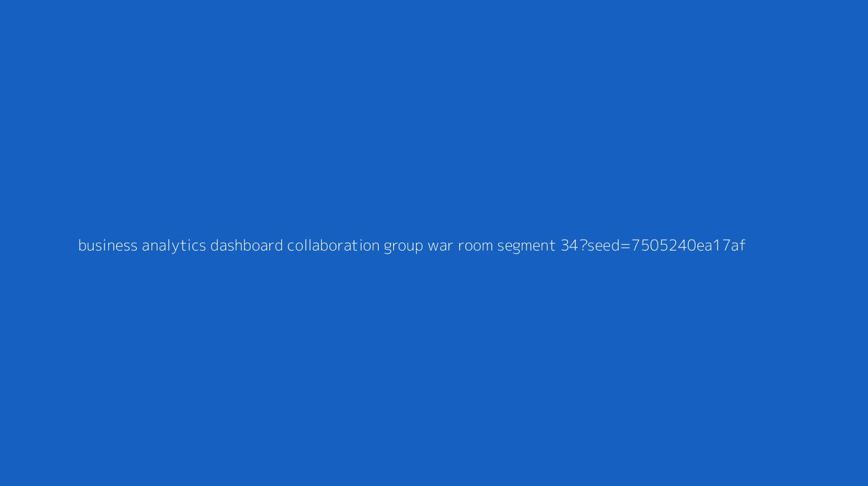The image size is (868, 486).
Task: Click the equals sign after "seed"
Action: [x=625, y=246]
